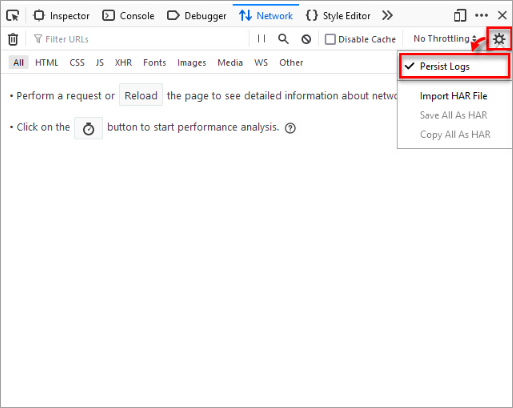The image size is (513, 408).
Task: Switch to the Console tab
Action: point(129,16)
